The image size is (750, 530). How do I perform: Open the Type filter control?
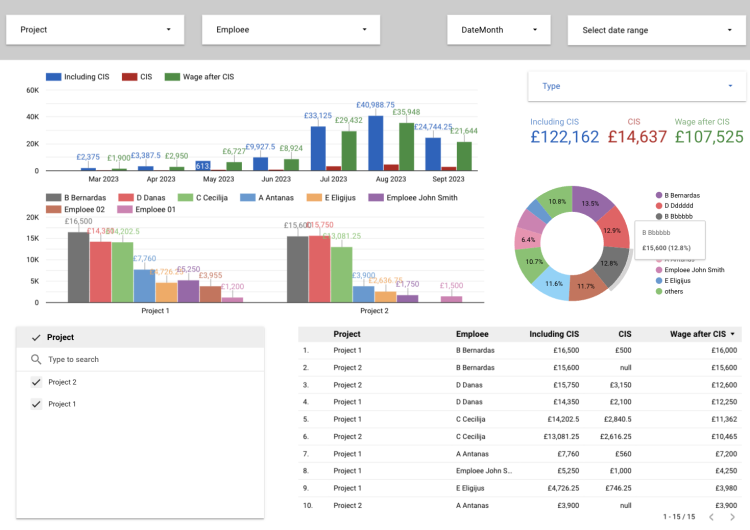pyautogui.click(x=636, y=86)
